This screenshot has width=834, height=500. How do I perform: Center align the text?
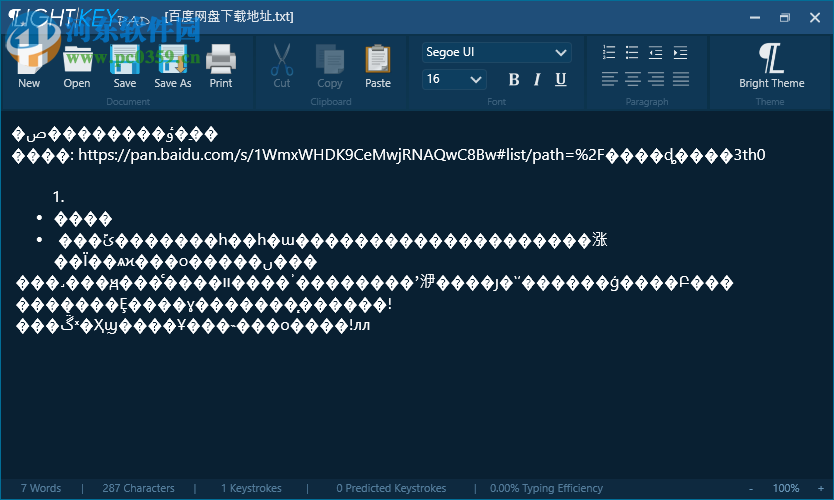[632, 79]
